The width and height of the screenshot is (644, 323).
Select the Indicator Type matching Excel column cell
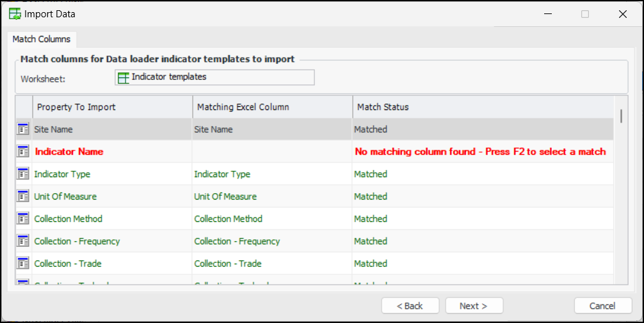tap(271, 174)
